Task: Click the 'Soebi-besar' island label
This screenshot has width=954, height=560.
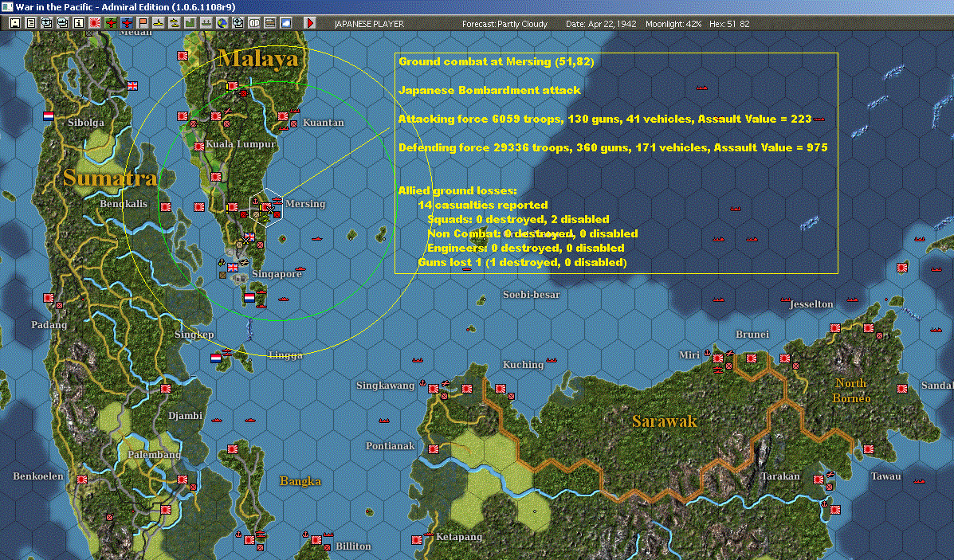Action: (x=531, y=294)
